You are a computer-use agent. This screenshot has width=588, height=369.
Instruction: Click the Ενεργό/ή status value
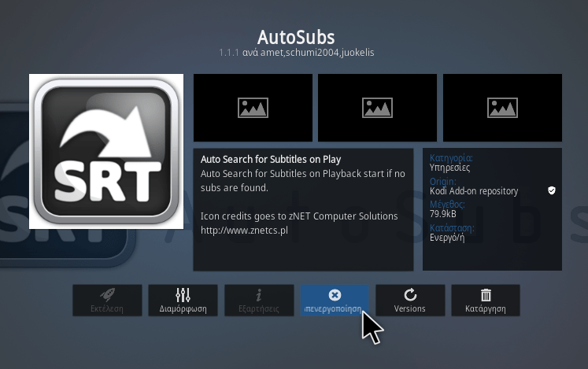click(447, 238)
